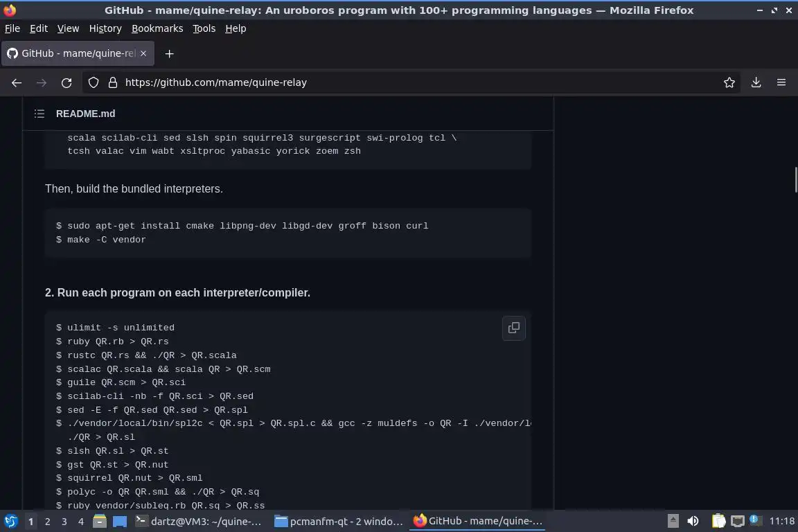Viewport: 798px width, 532px height.
Task: Switch to virtual desktop 2
Action: click(x=47, y=522)
